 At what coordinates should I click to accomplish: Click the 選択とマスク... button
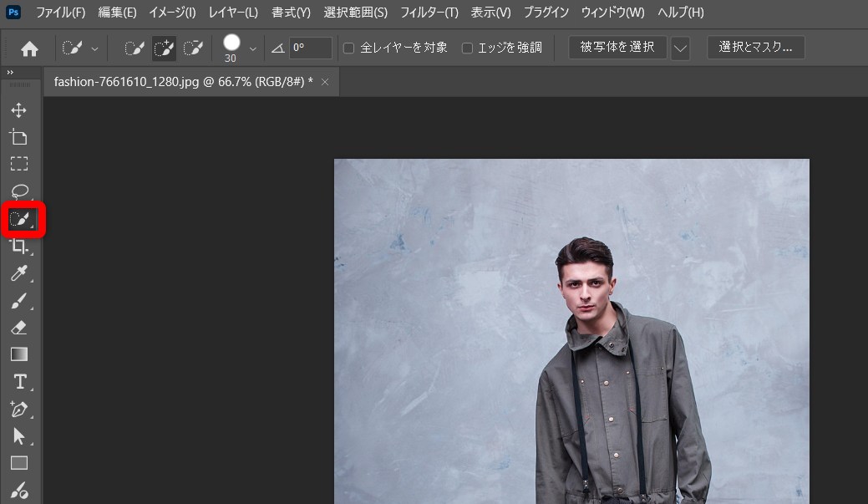(755, 48)
